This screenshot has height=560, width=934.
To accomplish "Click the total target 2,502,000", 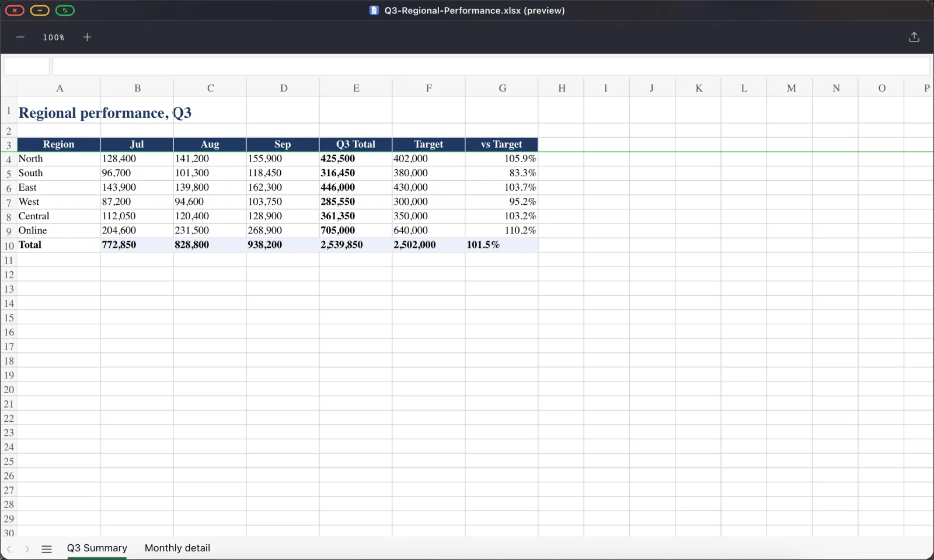I will point(429,245).
